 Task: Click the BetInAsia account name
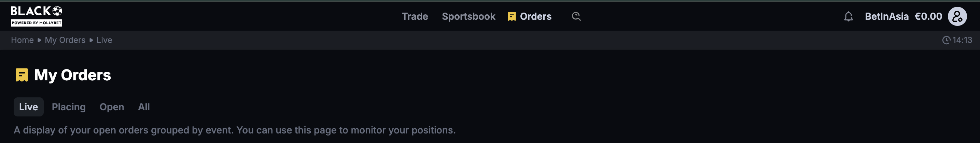point(886,16)
